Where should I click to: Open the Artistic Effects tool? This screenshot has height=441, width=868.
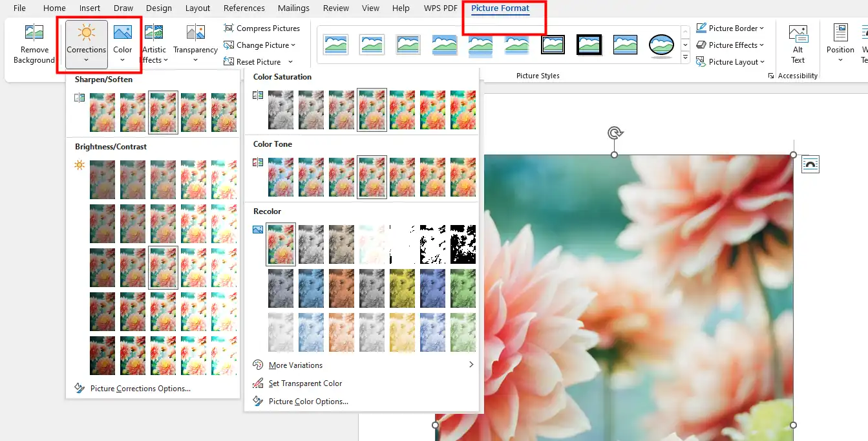coord(154,44)
